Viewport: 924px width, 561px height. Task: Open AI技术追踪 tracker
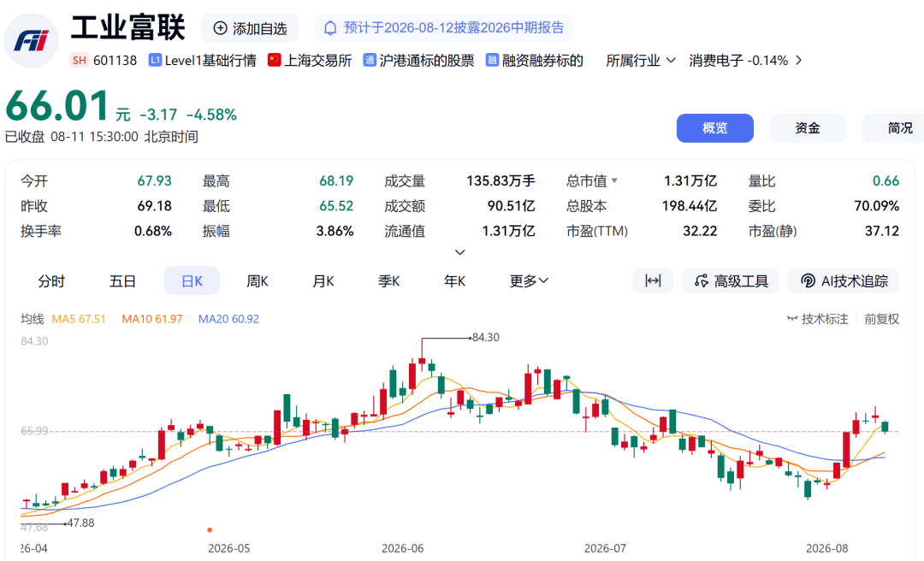point(844,280)
